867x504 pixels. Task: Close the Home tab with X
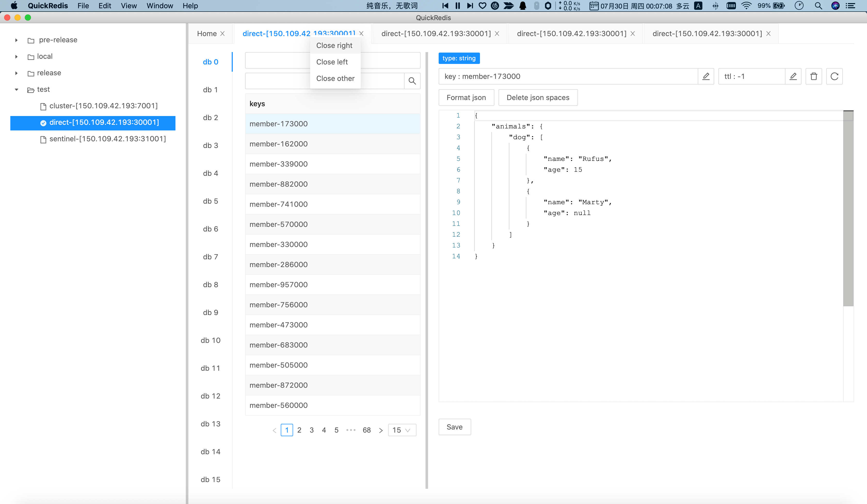[223, 34]
